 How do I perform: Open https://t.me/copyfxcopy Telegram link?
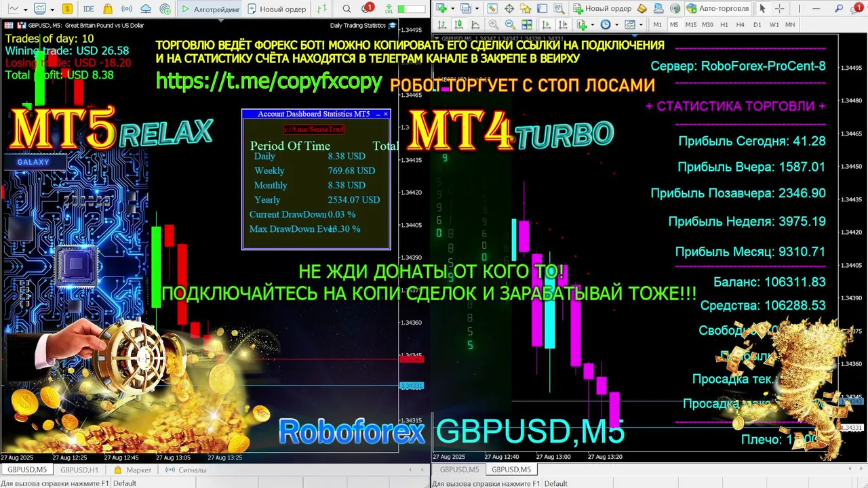pyautogui.click(x=269, y=81)
